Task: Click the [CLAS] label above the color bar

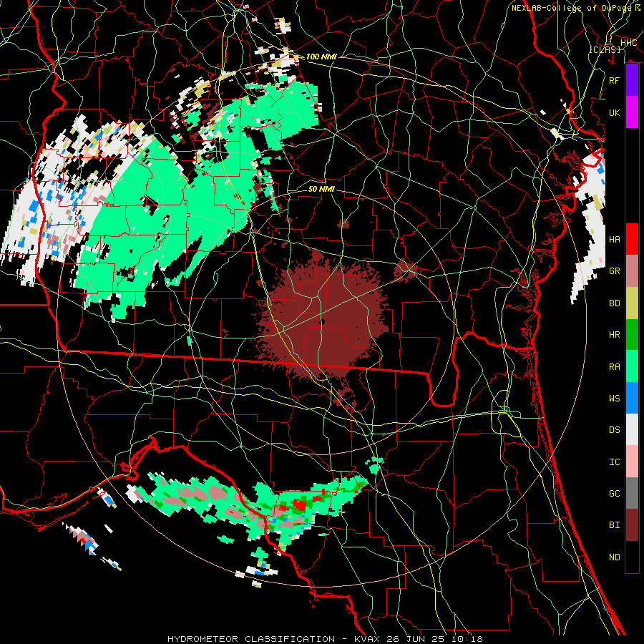Action: point(605,49)
